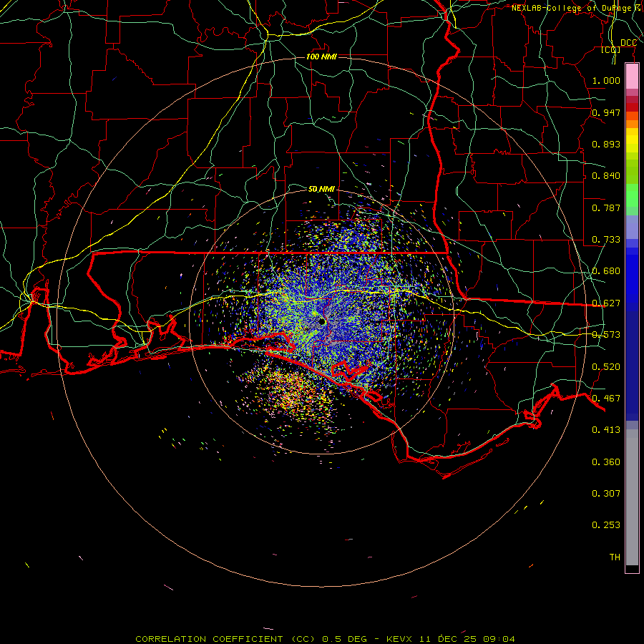Click the 0.627 legend value

606,303
